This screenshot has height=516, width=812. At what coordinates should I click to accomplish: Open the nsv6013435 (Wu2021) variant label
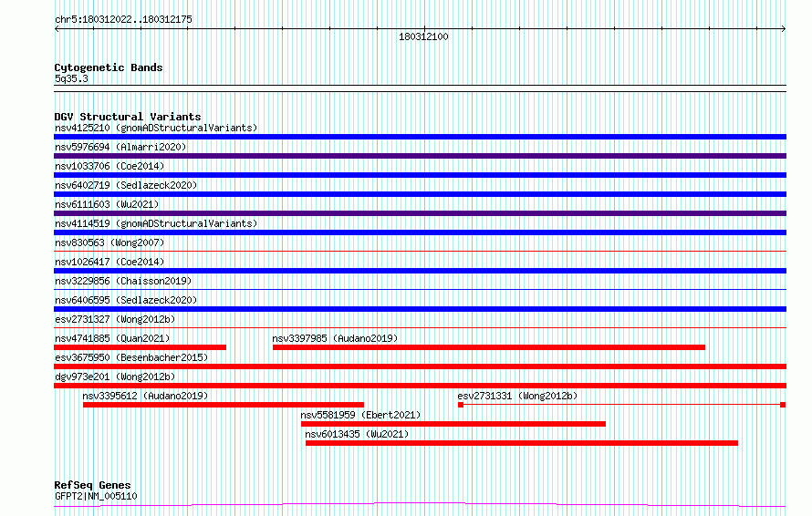coord(357,434)
